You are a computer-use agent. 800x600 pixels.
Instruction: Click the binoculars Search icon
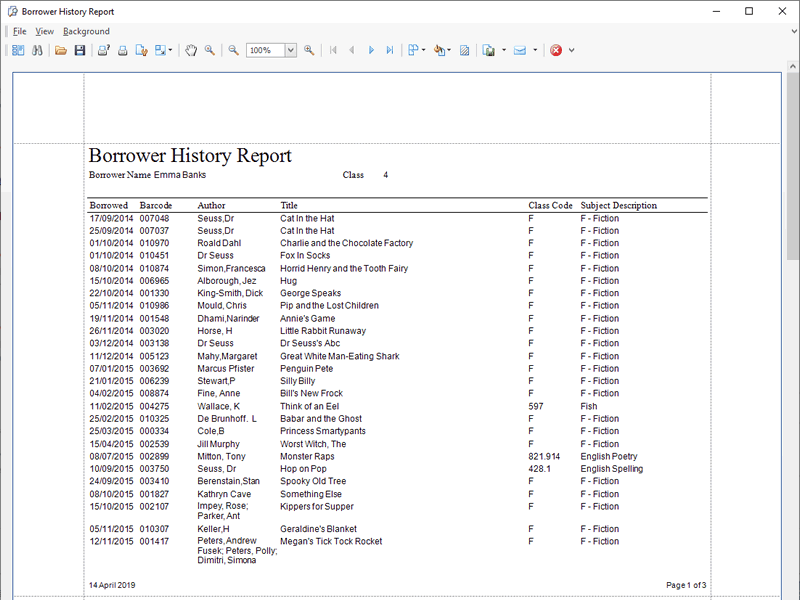click(36, 50)
